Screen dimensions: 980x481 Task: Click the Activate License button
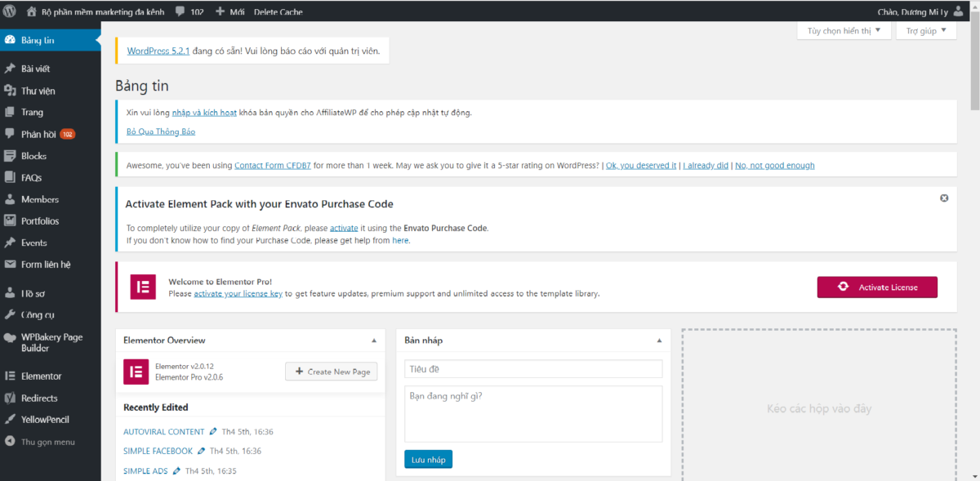[x=877, y=287]
